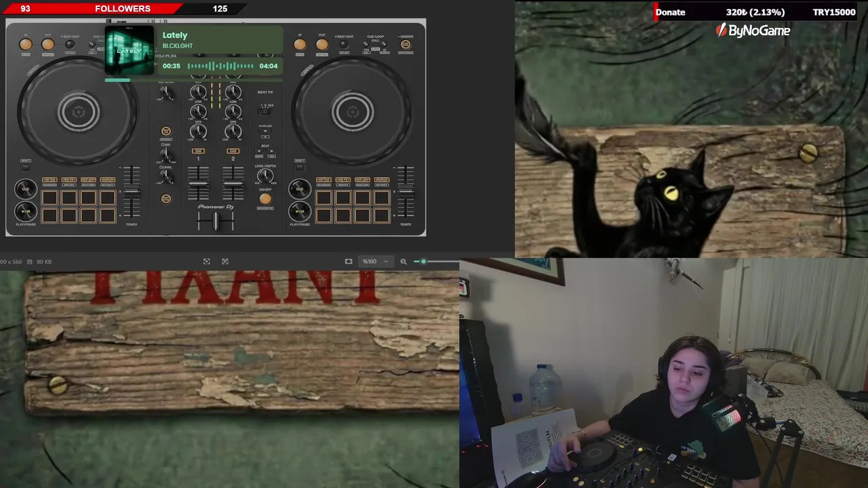This screenshot has height=488, width=868.
Task: Click the Lately album cover thumbnail
Action: pos(129,52)
